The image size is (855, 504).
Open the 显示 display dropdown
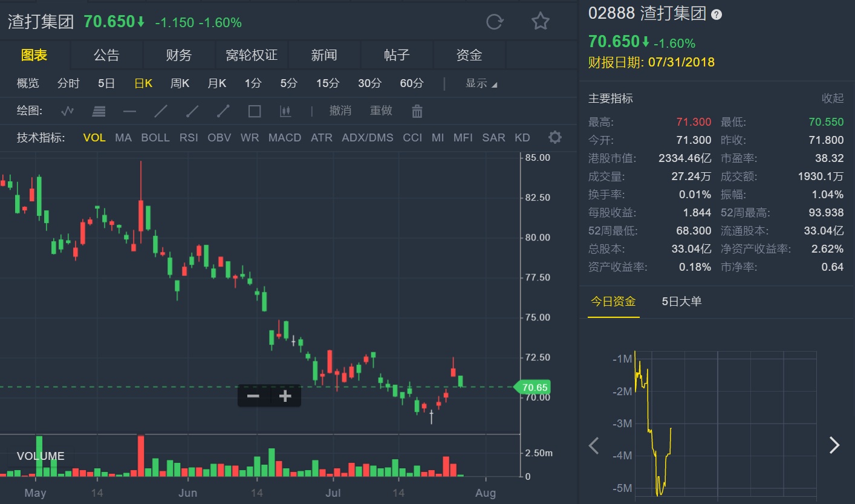[x=481, y=83]
